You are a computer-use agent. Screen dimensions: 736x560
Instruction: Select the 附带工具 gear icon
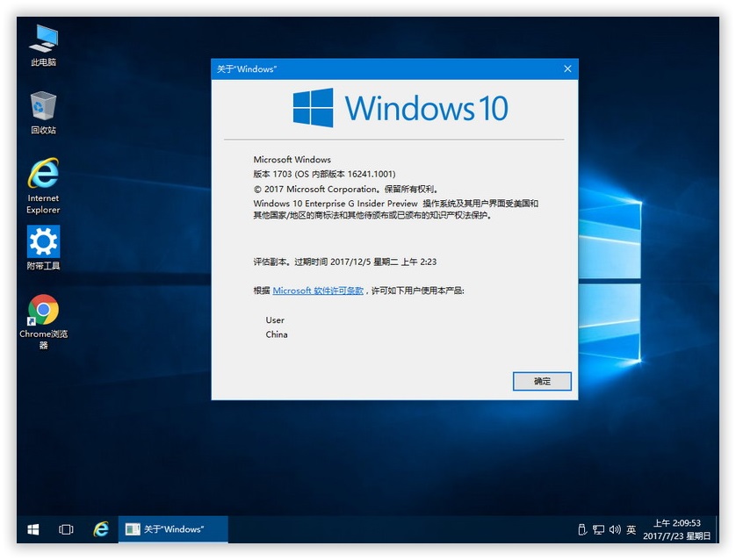(43, 248)
